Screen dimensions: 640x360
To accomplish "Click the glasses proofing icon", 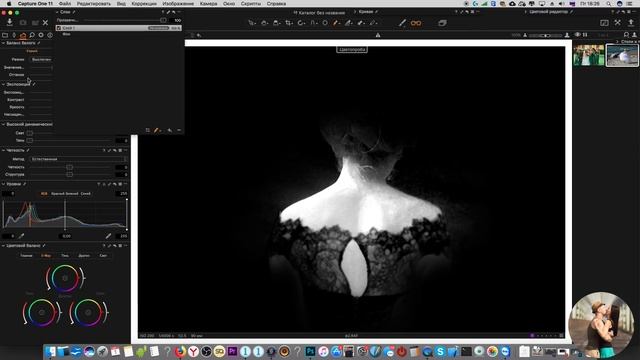I will tap(416, 23).
